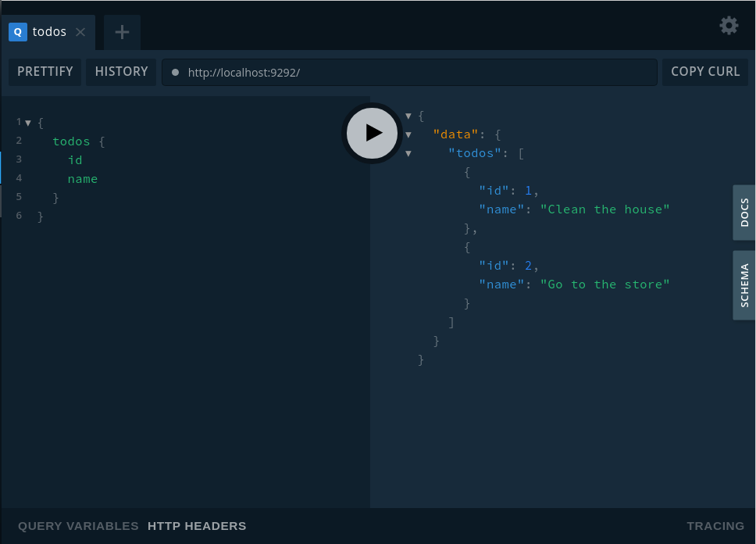Prettify the query
Viewport: 756px width, 544px height.
click(45, 72)
